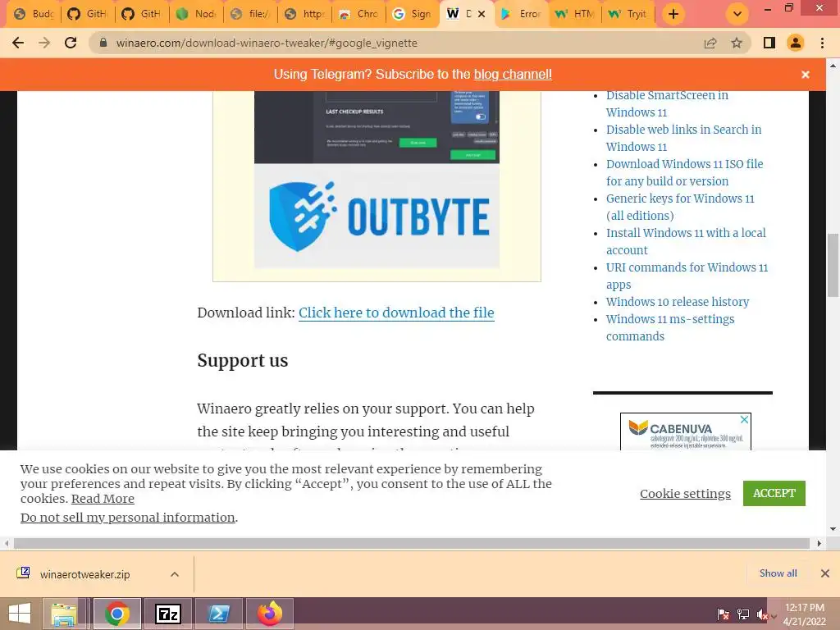Click the scroll right arrow
This screenshot has width=840, height=630.
[819, 543]
